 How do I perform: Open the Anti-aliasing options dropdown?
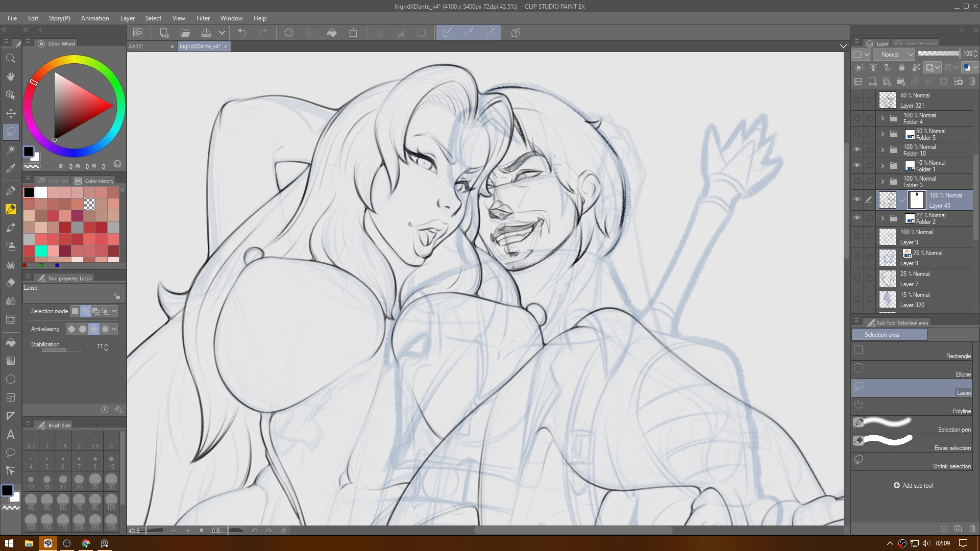(114, 329)
